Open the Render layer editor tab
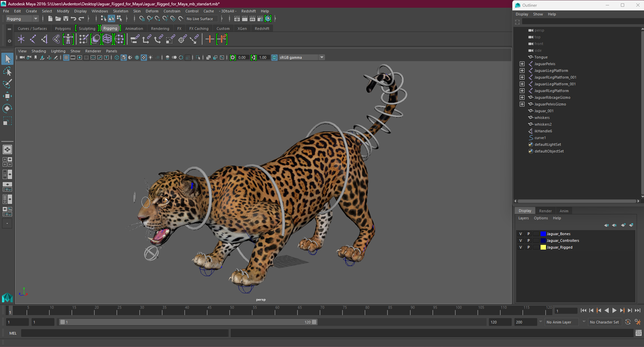This screenshot has height=347, width=644. click(x=545, y=211)
